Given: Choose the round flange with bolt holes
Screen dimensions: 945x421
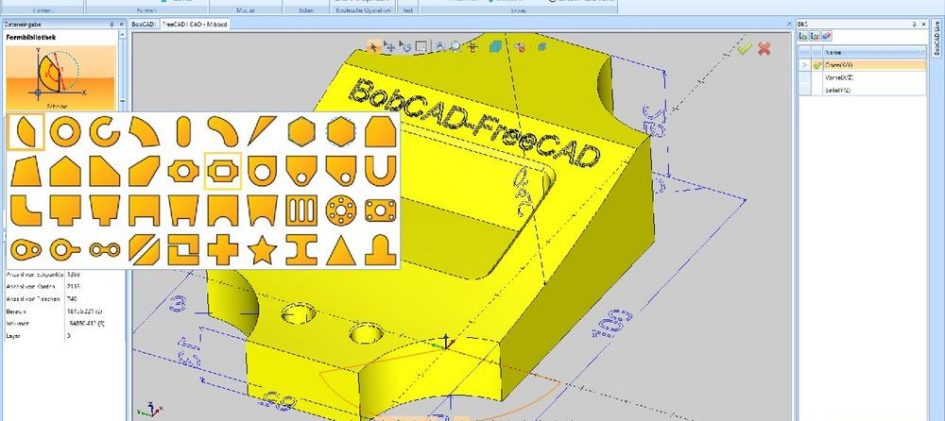Looking at the screenshot, I should tap(341, 210).
